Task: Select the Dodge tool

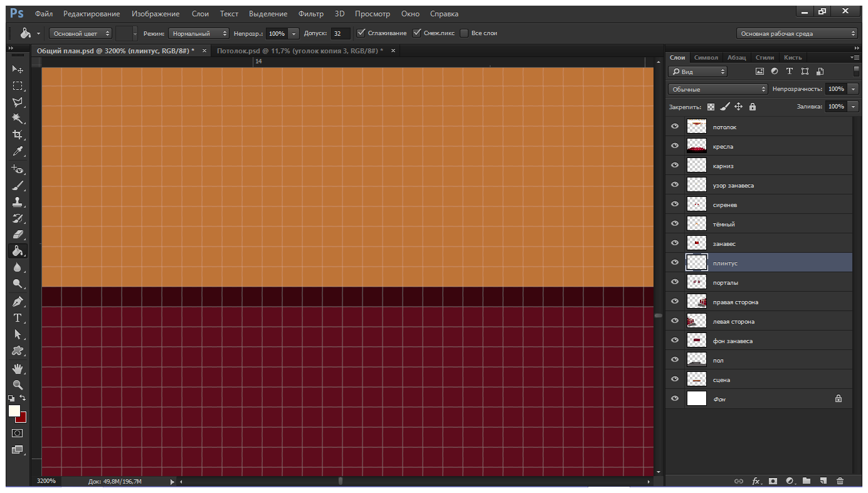Action: 18,284
